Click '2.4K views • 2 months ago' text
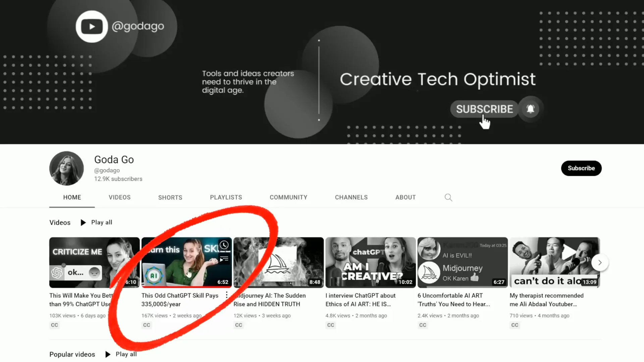This screenshot has height=362, width=644. pyautogui.click(x=448, y=316)
